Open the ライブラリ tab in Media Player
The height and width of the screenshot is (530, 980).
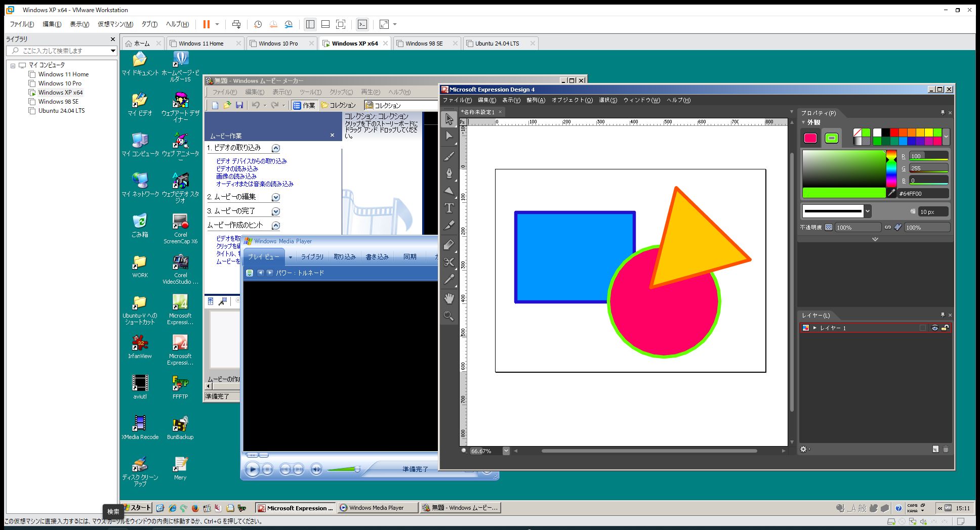(312, 257)
